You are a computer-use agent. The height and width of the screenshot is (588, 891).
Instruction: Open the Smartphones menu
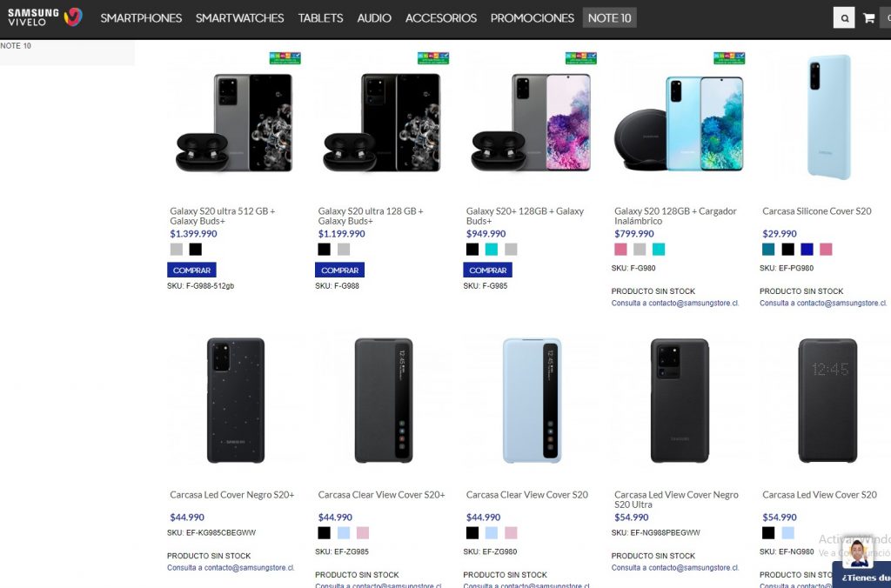coord(141,17)
